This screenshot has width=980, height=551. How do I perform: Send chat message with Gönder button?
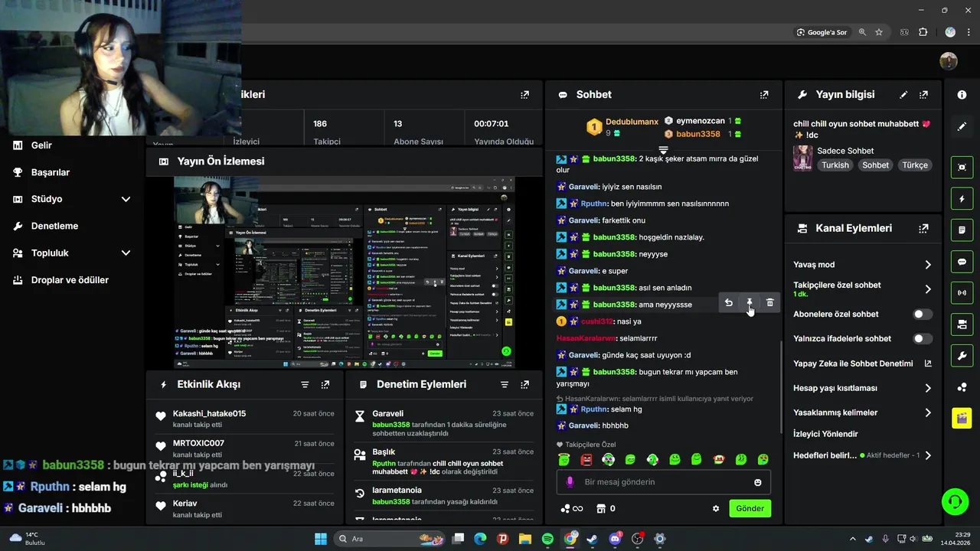(750, 508)
